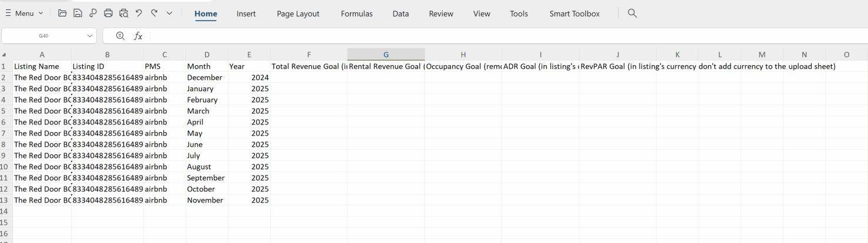Open Print Preview from the quick toolbar
The image size is (868, 243).
123,14
